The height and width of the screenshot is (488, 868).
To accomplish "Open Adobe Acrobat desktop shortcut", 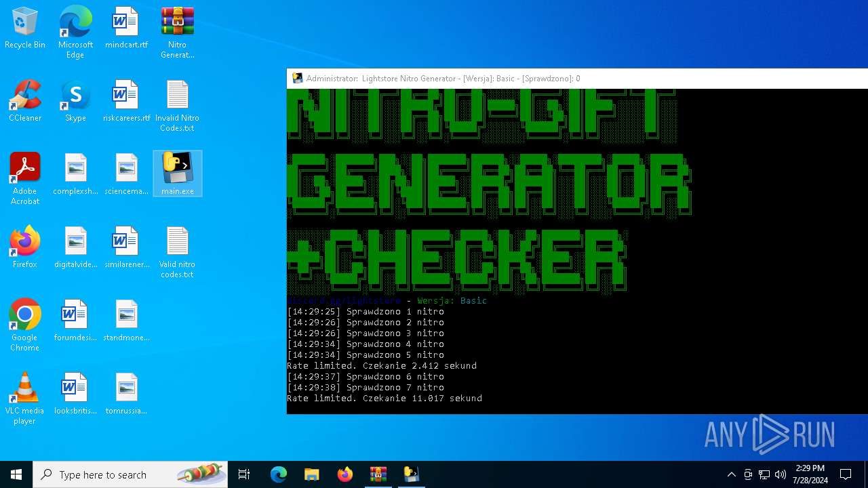I will pyautogui.click(x=25, y=179).
